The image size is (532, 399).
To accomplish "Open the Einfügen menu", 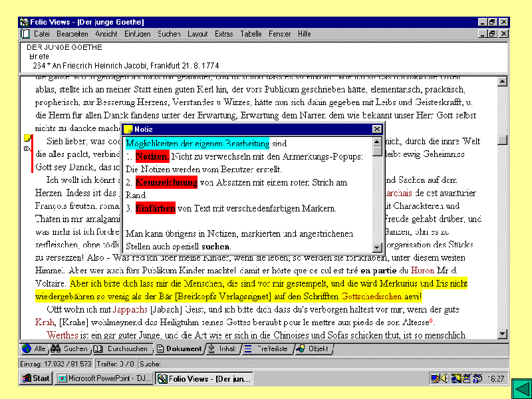I will [137, 33].
